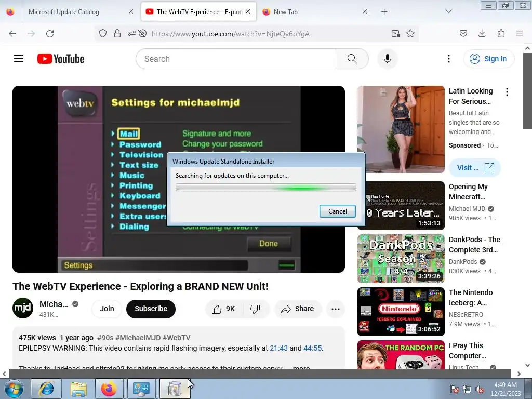Open the Windows Start menu
Image resolution: width=532 pixels, height=399 pixels.
pyautogui.click(x=14, y=389)
